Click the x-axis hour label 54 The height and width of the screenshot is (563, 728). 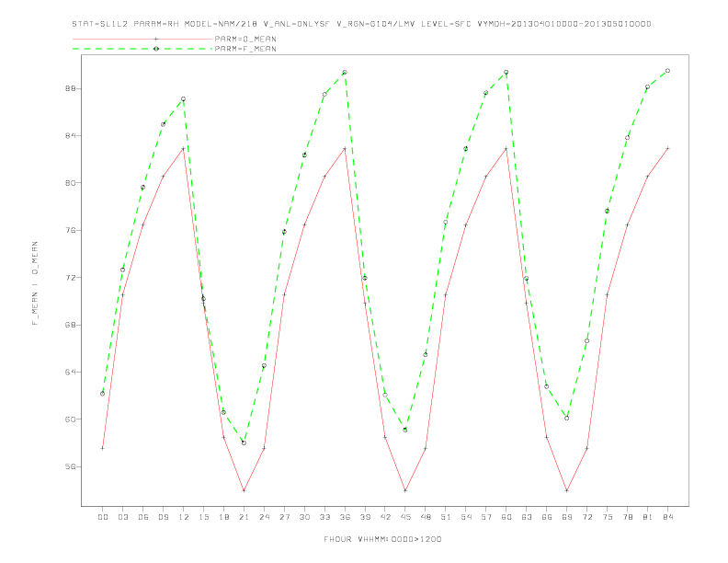click(x=466, y=517)
